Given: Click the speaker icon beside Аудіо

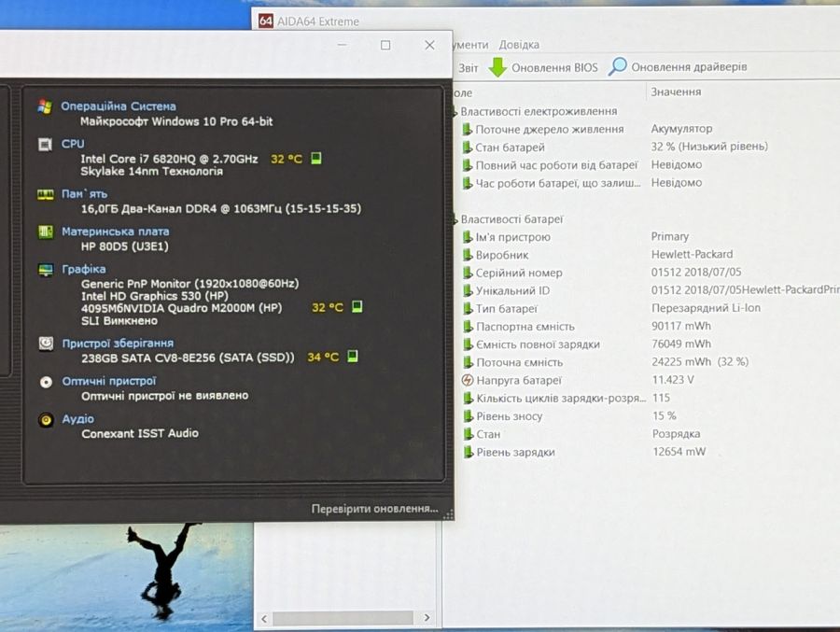Looking at the screenshot, I should [46, 420].
